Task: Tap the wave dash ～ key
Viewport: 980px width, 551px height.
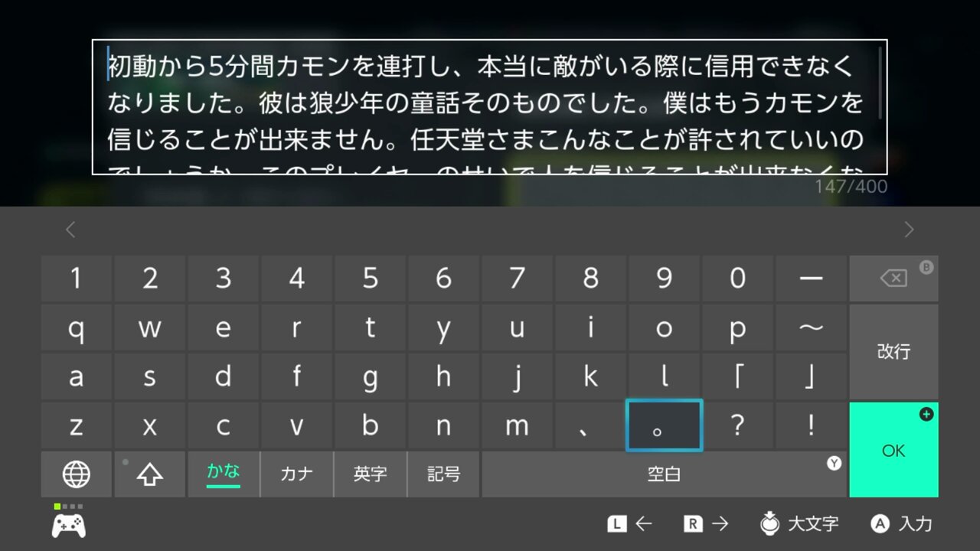Action: tap(812, 328)
